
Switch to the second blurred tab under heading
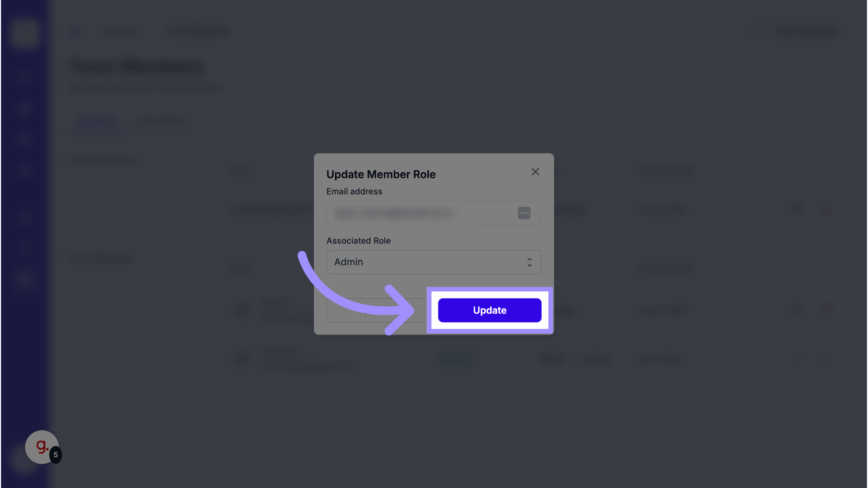coord(160,121)
